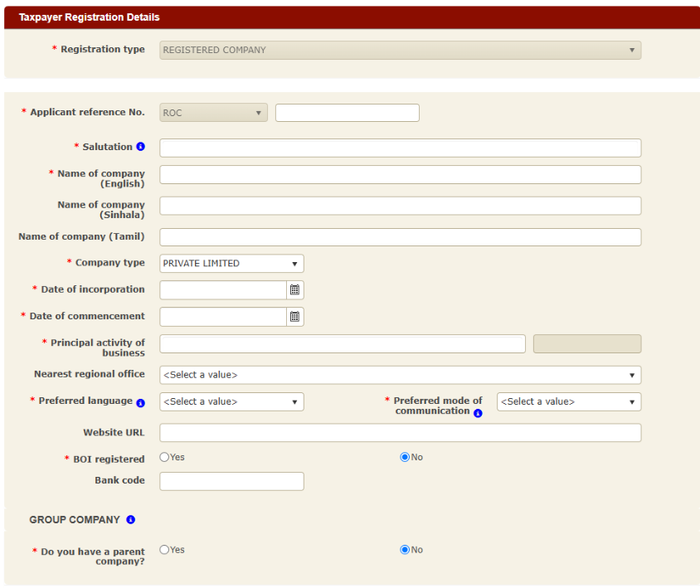Click the GROUP COMPANY info icon
The width and height of the screenshot is (700, 588).
pyautogui.click(x=130, y=520)
